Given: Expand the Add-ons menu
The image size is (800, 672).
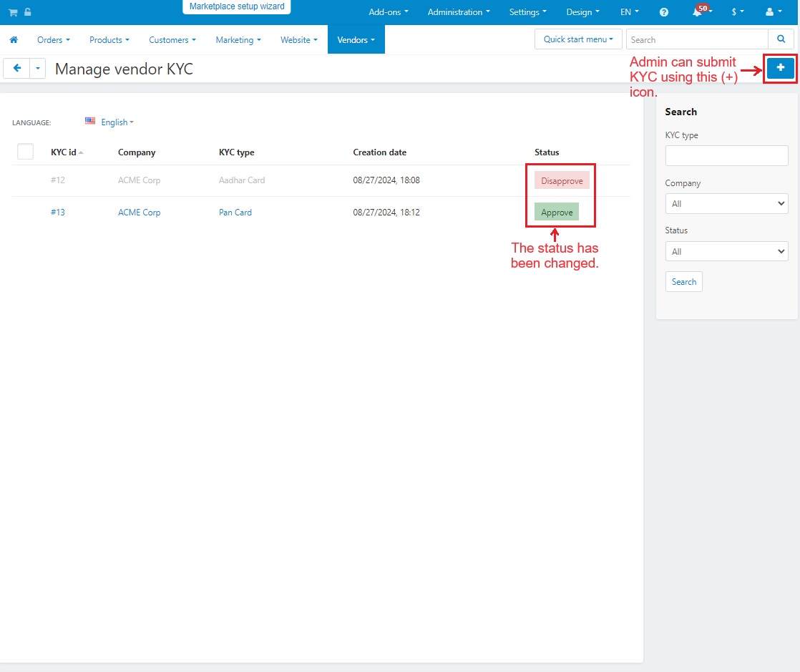Looking at the screenshot, I should tap(389, 12).
